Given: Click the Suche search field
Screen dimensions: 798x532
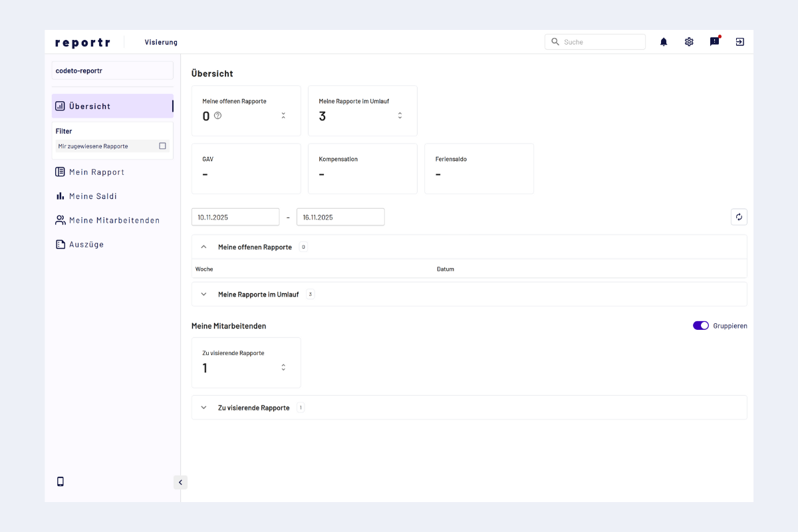Looking at the screenshot, I should point(602,42).
